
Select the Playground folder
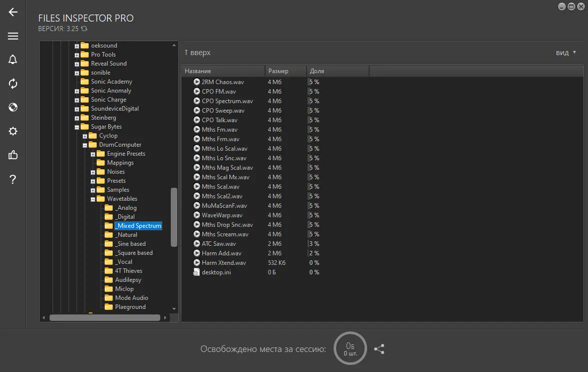[x=130, y=307]
